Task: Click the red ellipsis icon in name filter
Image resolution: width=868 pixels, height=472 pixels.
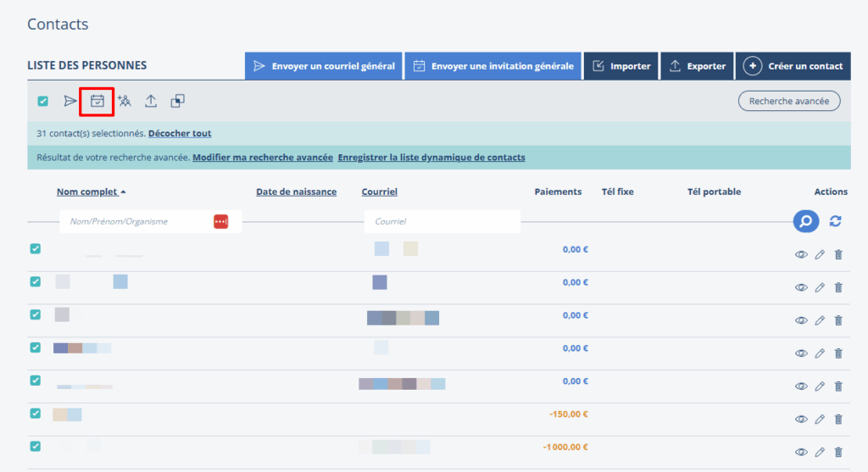Action: pos(220,221)
